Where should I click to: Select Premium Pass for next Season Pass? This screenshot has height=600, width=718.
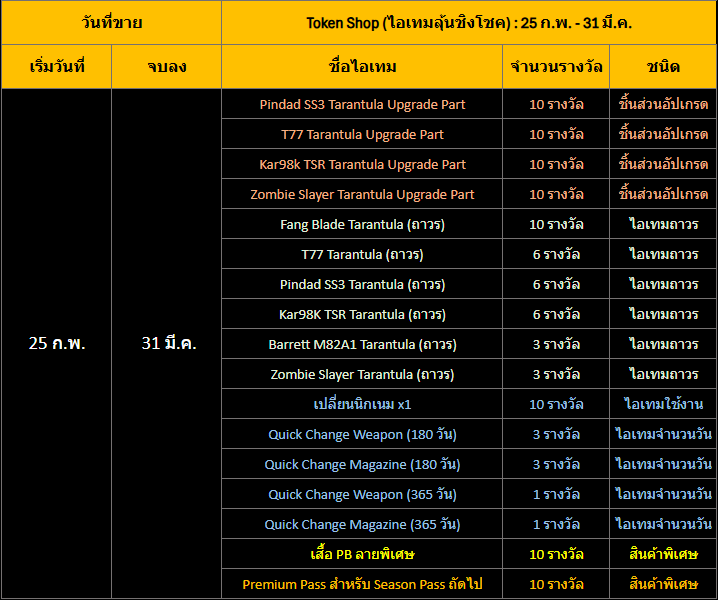point(362,584)
